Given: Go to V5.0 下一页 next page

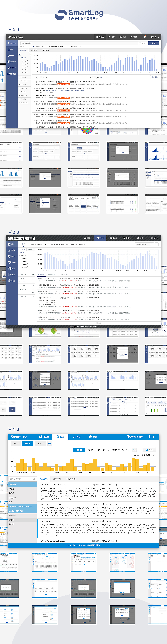Looking at the screenshot, I should tap(109, 77).
